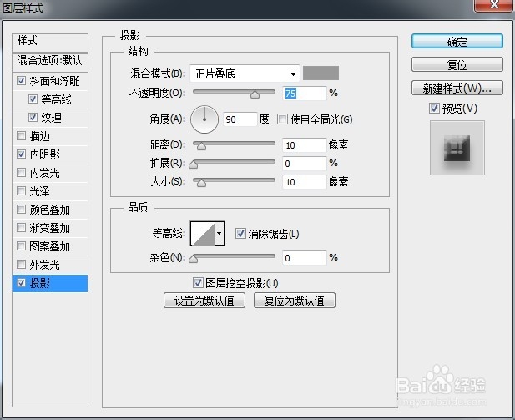Screen dimensions: 515x420
Task: Open the 光泽 settings entry
Action: pyautogui.click(x=40, y=191)
